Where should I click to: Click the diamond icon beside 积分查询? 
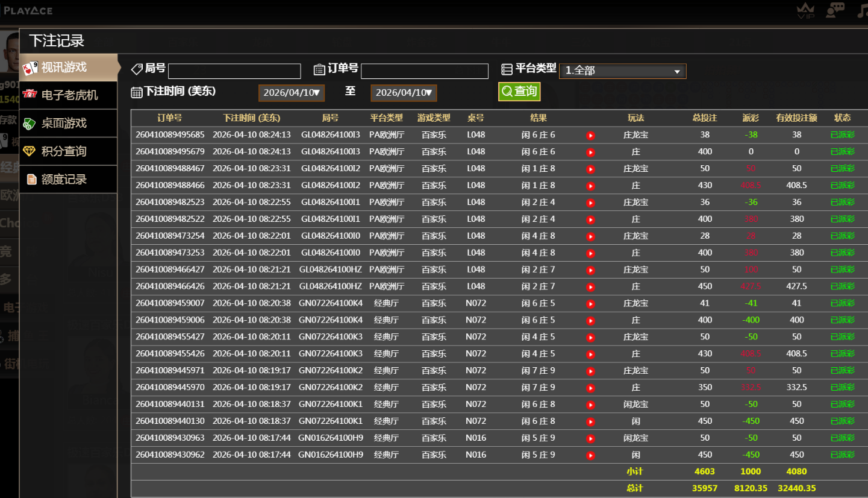pyautogui.click(x=28, y=151)
